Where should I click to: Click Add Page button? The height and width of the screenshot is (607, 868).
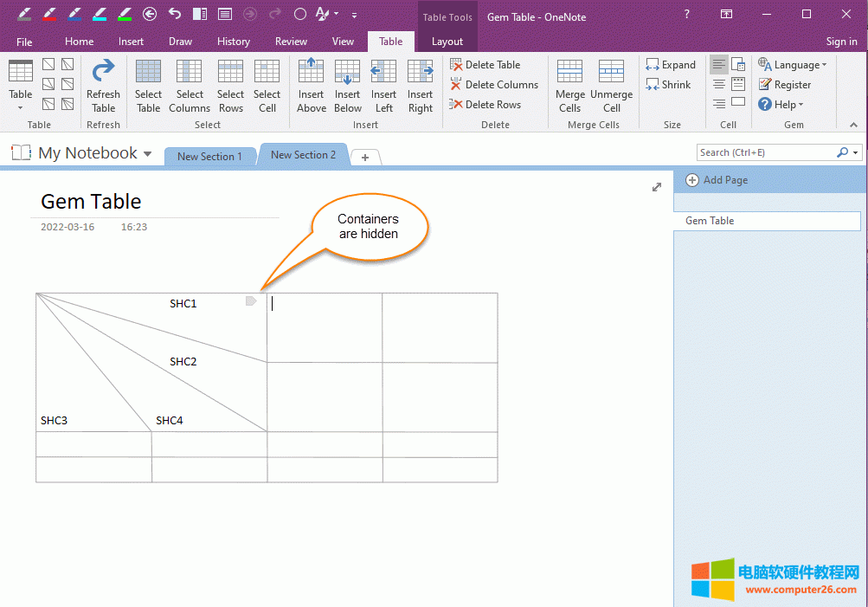[x=717, y=180]
